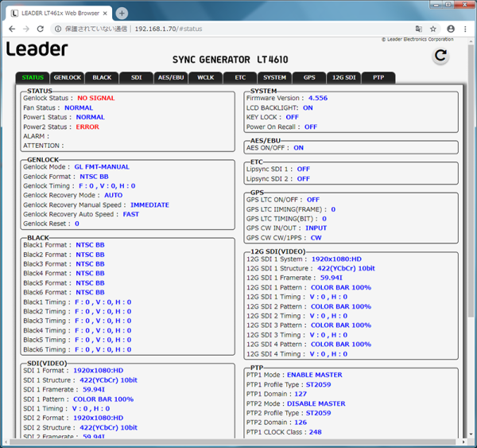Click the AES ON/OFF value ON

point(298,148)
